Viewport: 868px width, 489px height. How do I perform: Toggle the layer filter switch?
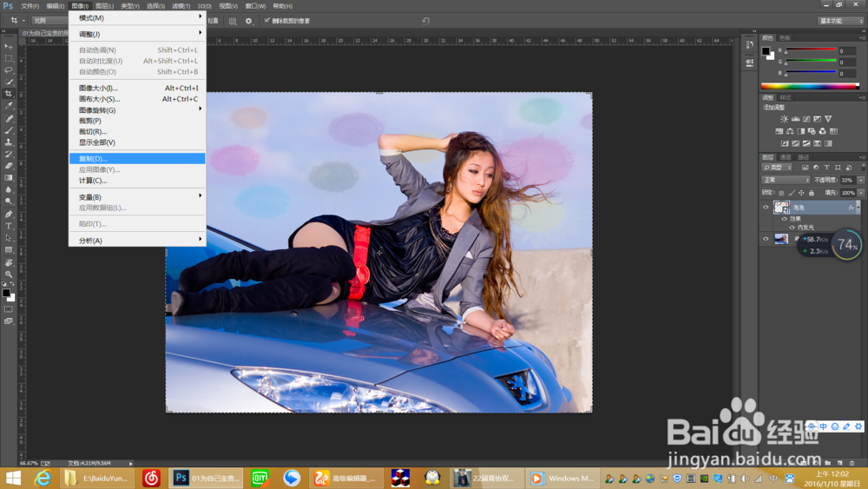click(x=863, y=168)
